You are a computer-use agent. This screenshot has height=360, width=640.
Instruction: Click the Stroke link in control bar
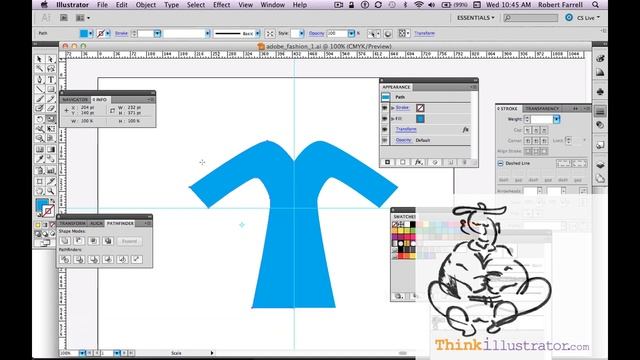coord(121,33)
